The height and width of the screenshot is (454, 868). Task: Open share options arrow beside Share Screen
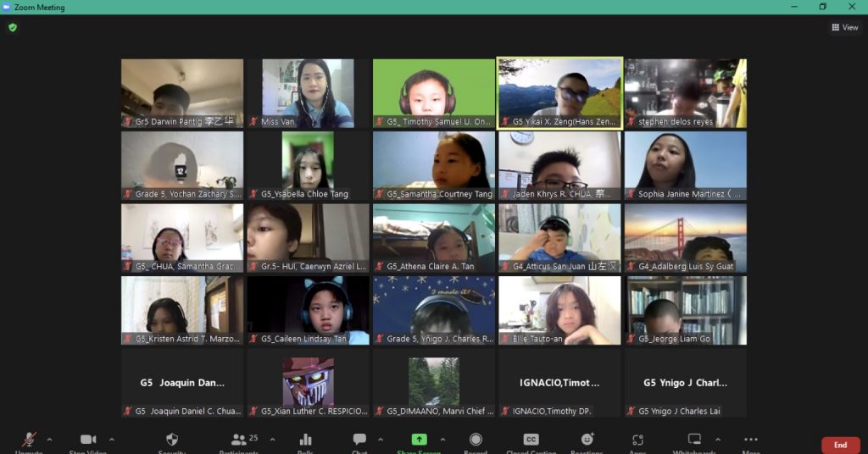[442, 440]
